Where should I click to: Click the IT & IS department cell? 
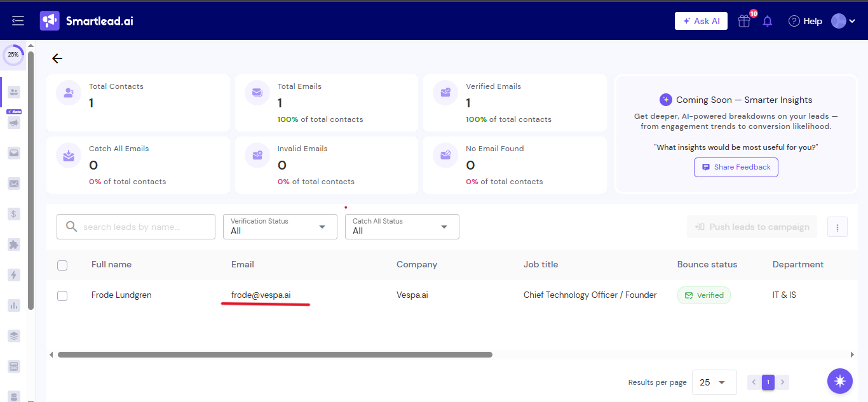coord(785,295)
